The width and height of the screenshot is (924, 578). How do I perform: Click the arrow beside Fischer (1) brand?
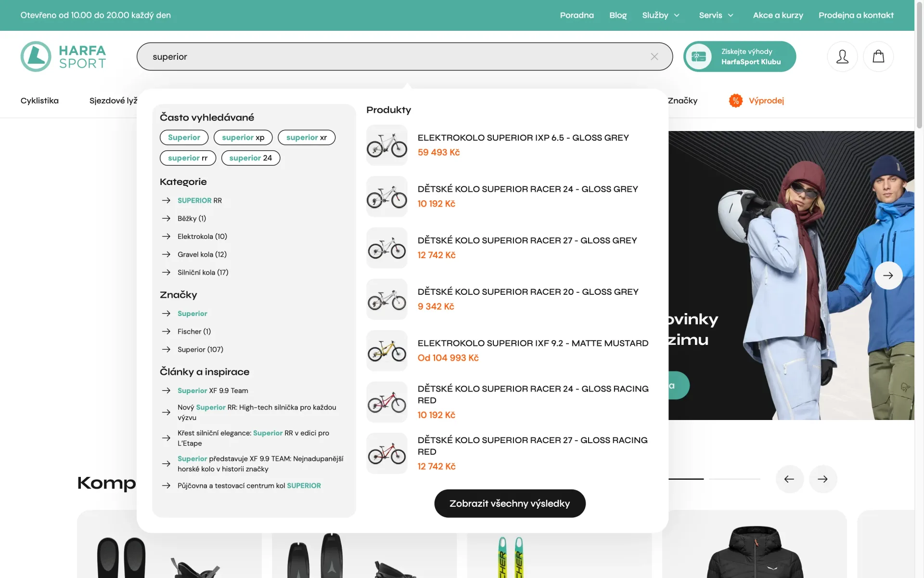(166, 331)
